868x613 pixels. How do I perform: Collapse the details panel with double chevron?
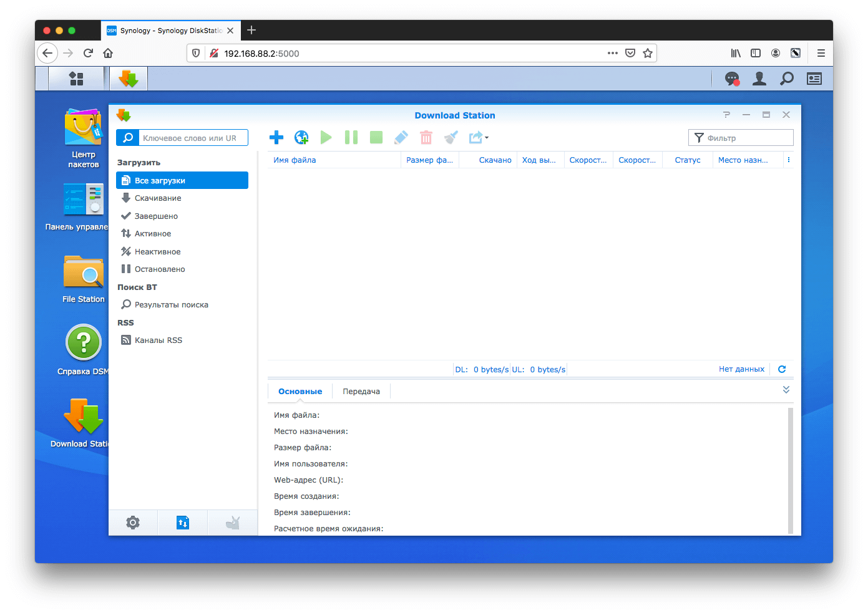[786, 390]
